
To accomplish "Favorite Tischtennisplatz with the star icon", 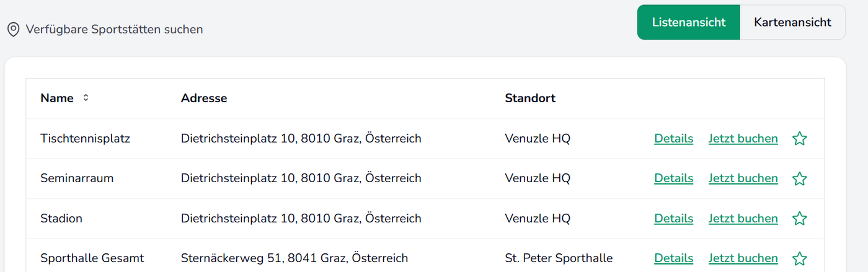I will click(800, 139).
